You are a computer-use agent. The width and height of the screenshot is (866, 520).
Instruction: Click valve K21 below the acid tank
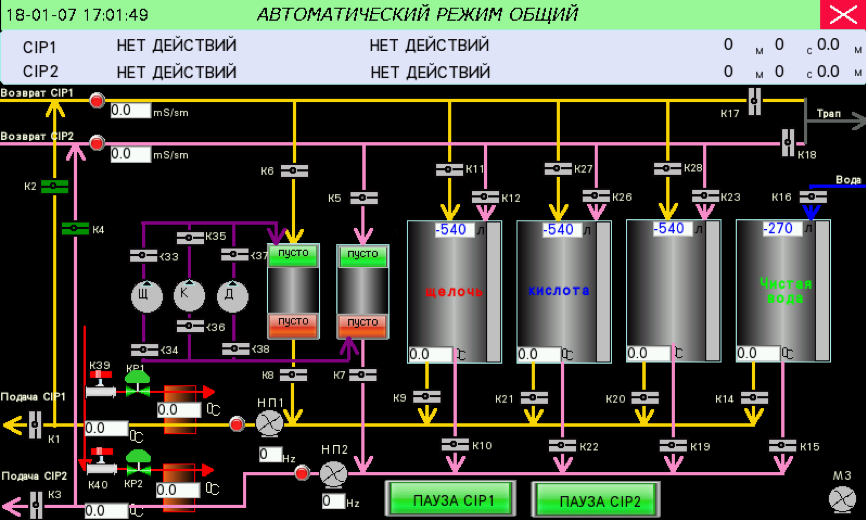point(534,397)
